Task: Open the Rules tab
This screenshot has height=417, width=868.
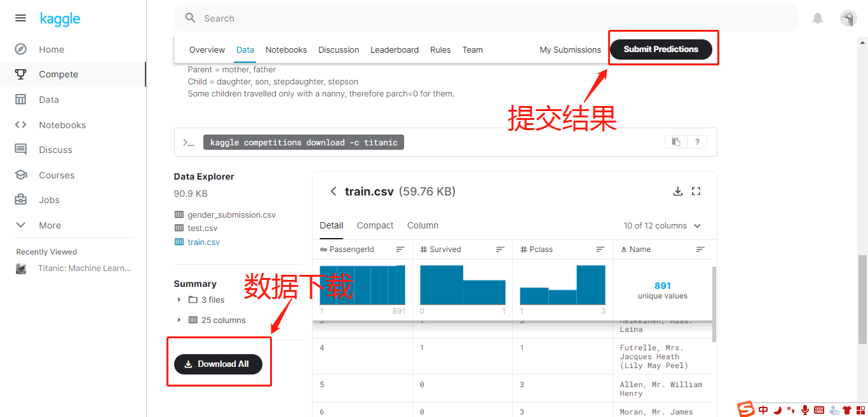Action: [x=440, y=50]
